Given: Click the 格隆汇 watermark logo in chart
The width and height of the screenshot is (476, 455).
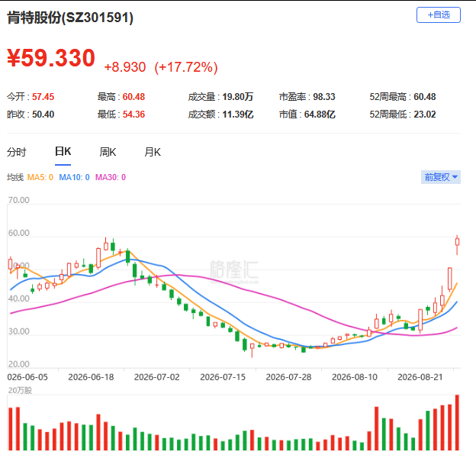Looking at the screenshot, I should coord(234,270).
